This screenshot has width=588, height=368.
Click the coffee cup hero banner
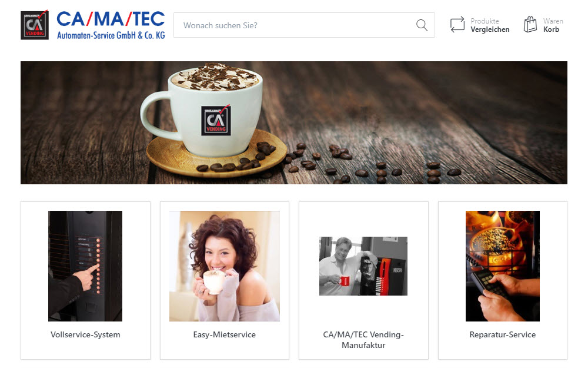click(293, 123)
